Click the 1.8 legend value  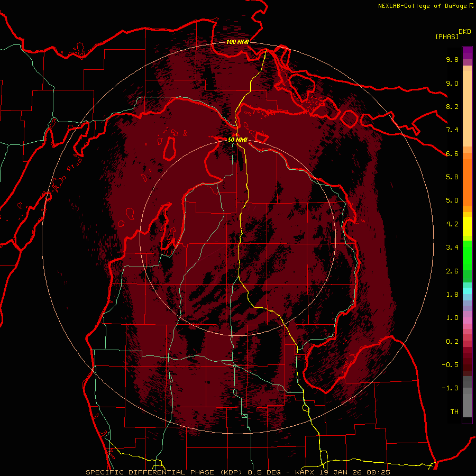tap(452, 295)
